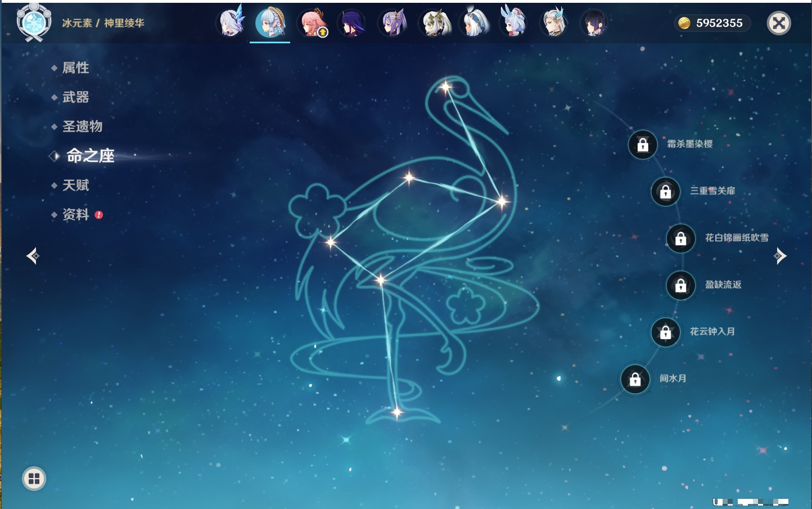Screen dimensions: 812x509
Task: Open the 天赋 talents menu
Action: 75,185
